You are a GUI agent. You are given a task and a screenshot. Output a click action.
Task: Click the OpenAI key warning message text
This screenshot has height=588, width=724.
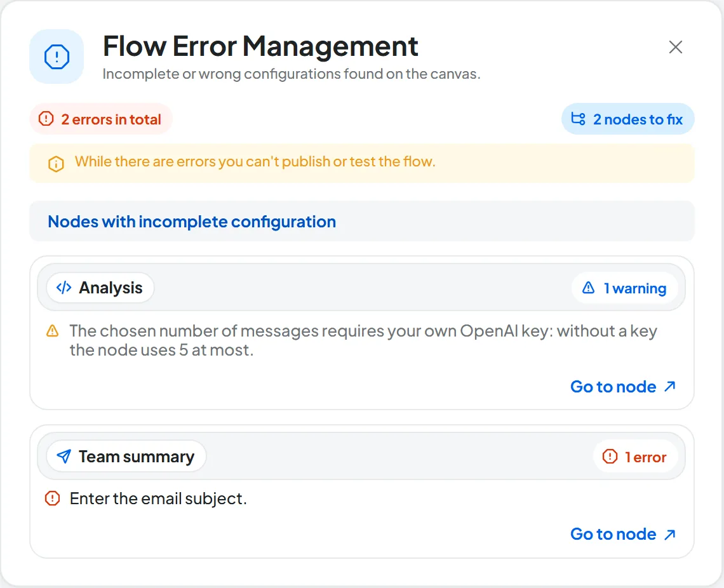[363, 340]
